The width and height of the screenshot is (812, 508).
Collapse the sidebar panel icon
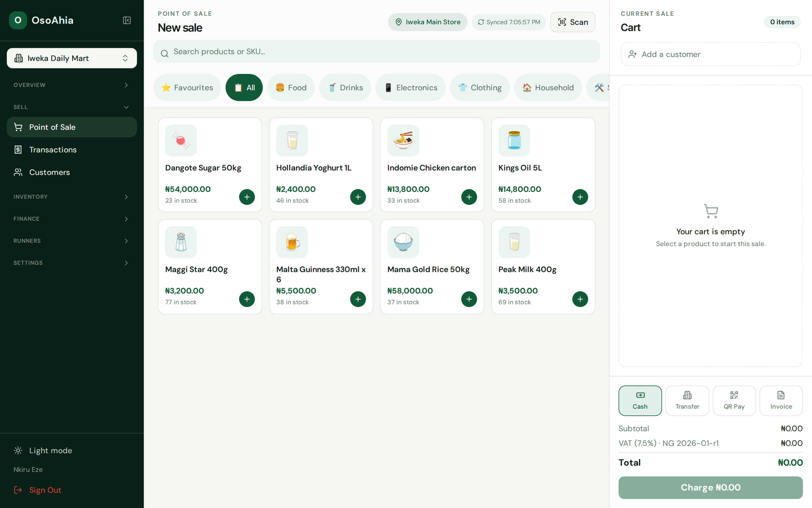(127, 21)
